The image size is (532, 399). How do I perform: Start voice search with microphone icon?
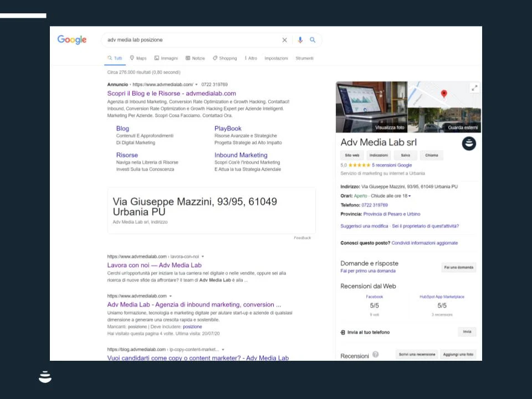coord(300,40)
